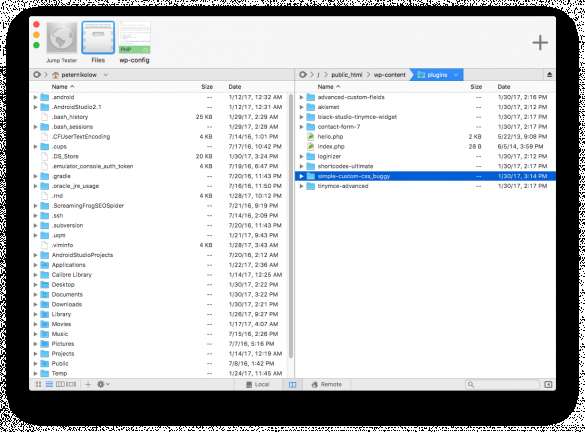
Task: Toggle the split-pane view button
Action: click(292, 384)
